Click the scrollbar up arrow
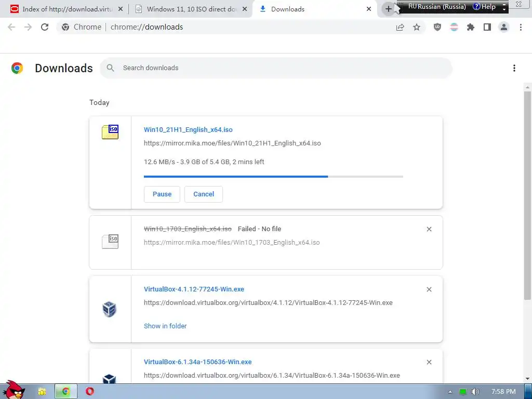The image size is (532, 399). click(x=527, y=87)
